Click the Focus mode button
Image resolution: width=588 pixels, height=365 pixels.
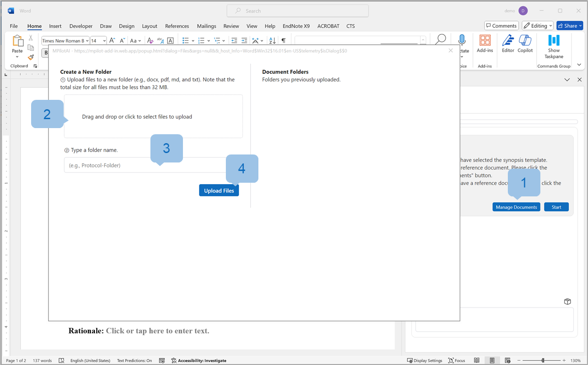tap(456, 360)
